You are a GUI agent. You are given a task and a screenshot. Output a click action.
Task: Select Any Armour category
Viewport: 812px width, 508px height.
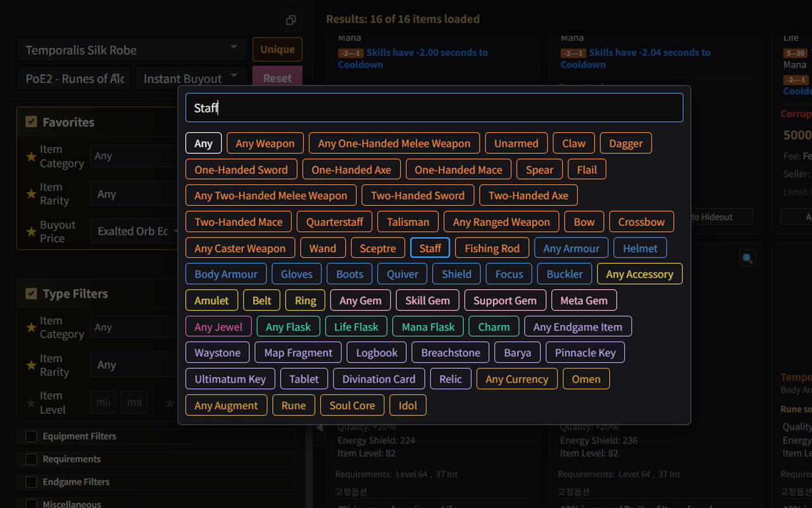(572, 248)
